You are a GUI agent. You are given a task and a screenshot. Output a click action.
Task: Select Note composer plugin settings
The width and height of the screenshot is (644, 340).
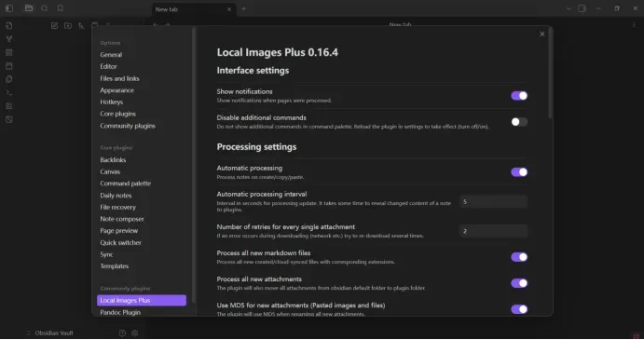[x=122, y=219]
